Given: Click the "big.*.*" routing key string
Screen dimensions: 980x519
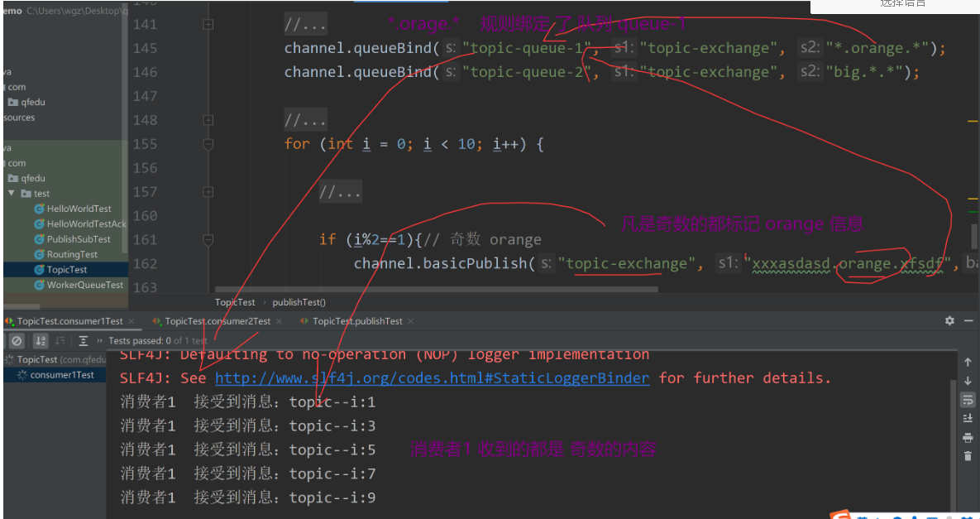Looking at the screenshot, I should click(866, 72).
